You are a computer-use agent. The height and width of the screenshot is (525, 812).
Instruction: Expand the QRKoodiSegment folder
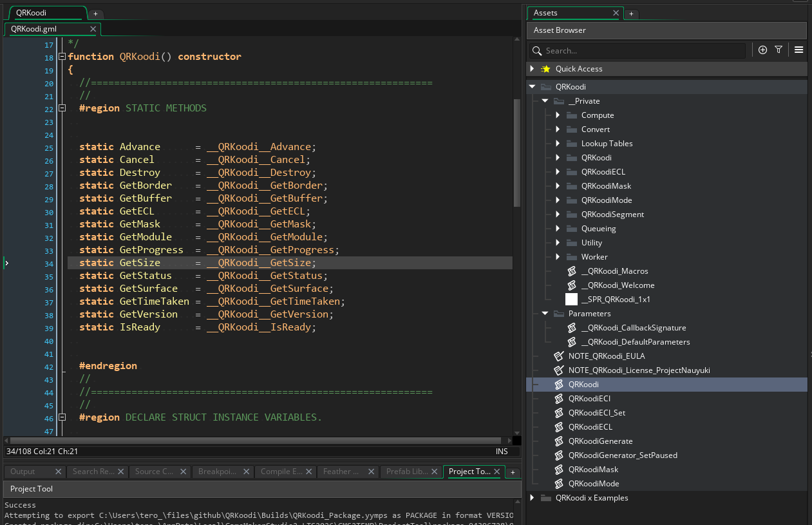tap(558, 215)
